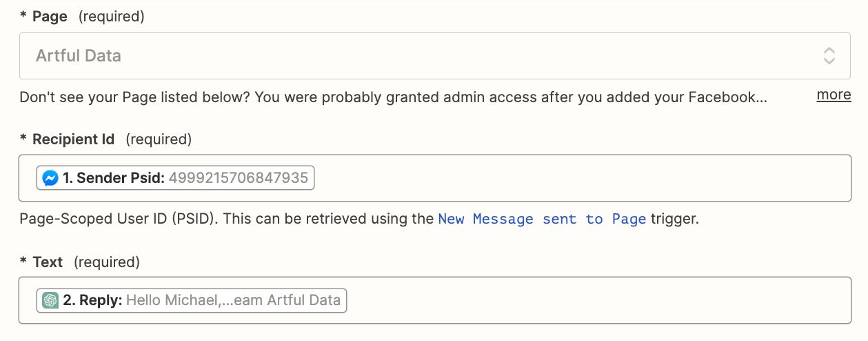Select the "1. Sender Psid" label in pill
The image size is (868, 341).
click(113, 178)
